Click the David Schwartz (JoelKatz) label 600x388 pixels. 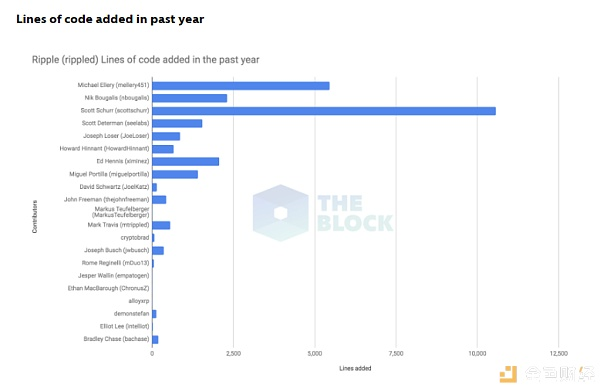click(114, 187)
